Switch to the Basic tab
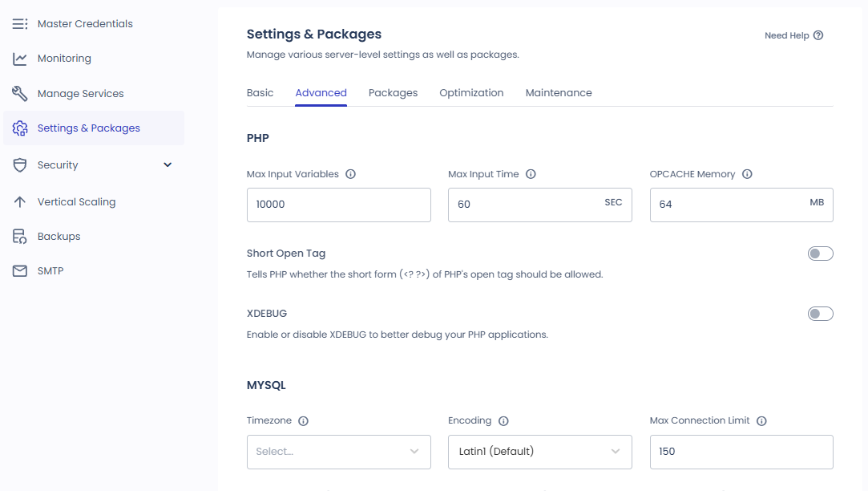The height and width of the screenshot is (491, 868). [x=260, y=92]
